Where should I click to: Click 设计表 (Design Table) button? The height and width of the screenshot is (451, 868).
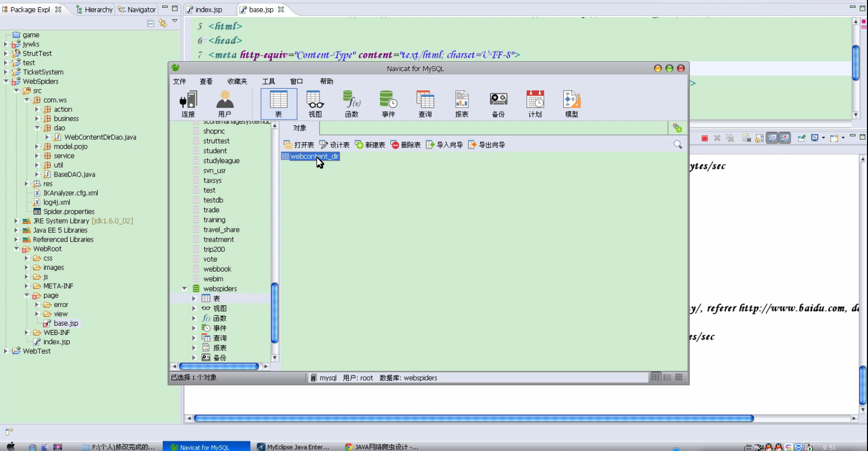[335, 145]
